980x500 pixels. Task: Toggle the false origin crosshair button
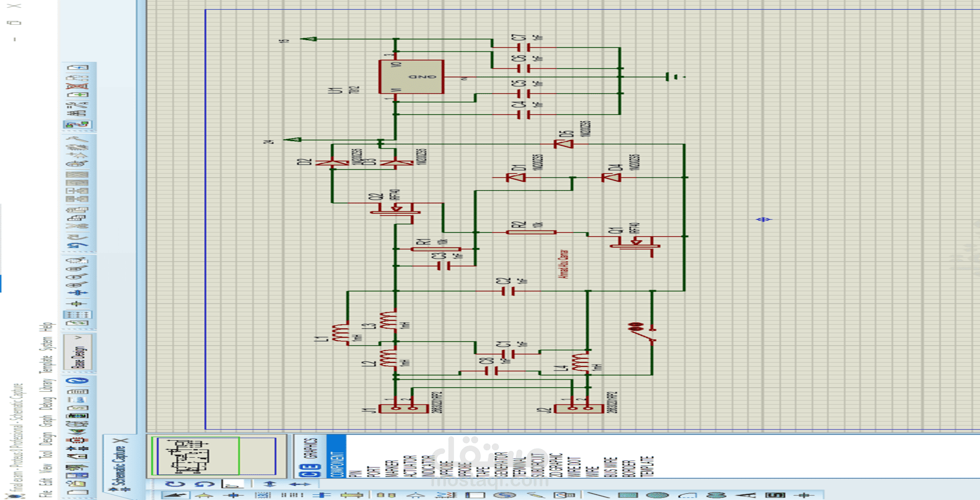(78, 304)
